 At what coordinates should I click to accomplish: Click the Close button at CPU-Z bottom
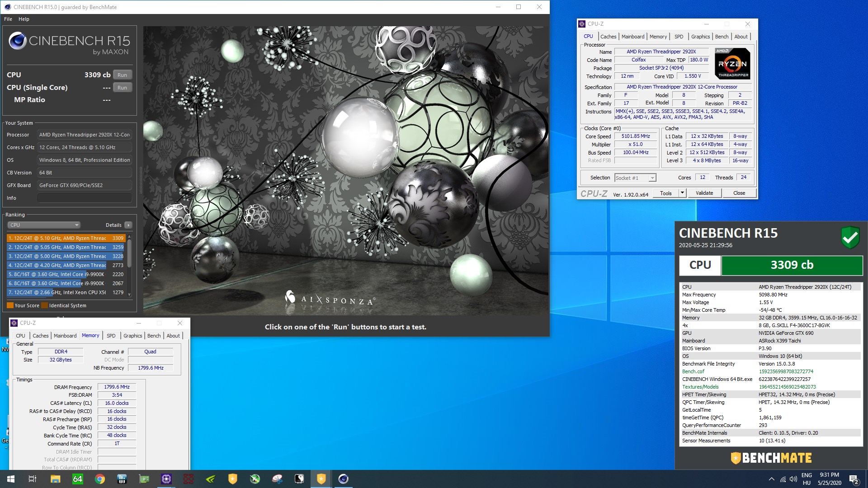[739, 193]
